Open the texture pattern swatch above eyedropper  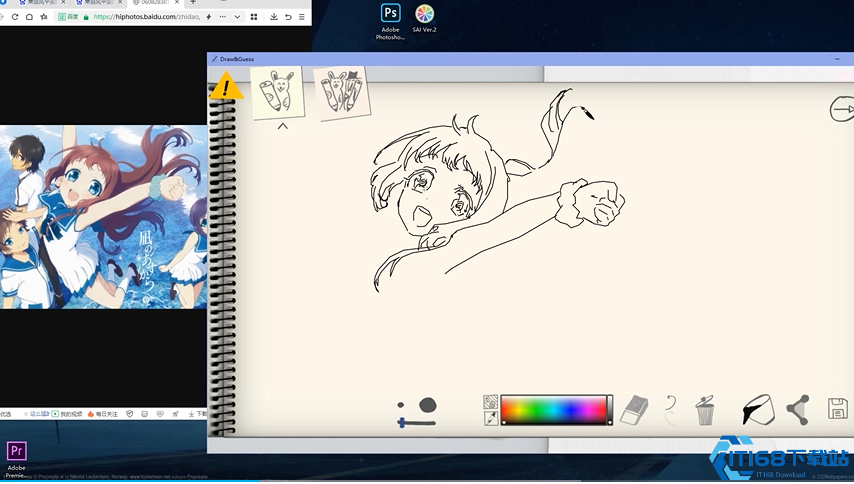(491, 401)
